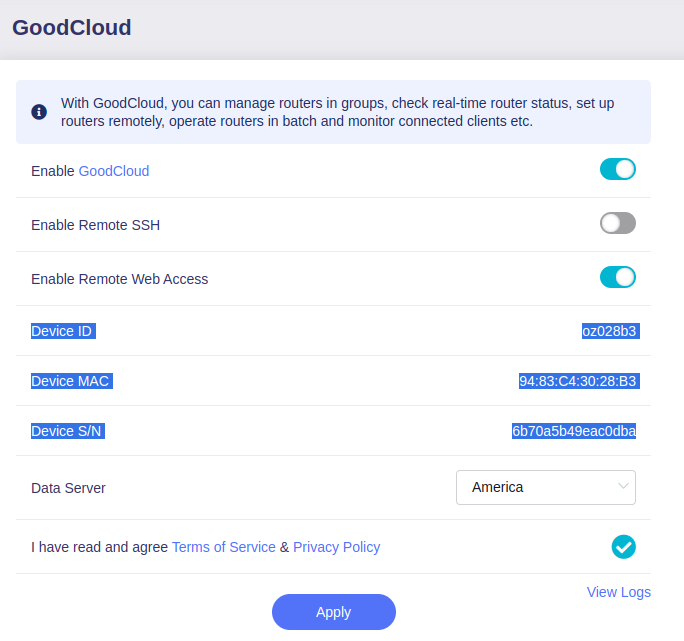Viewport: 684px width, 641px height.
Task: Turn on the Enable Remote SSH switch
Action: click(x=617, y=224)
